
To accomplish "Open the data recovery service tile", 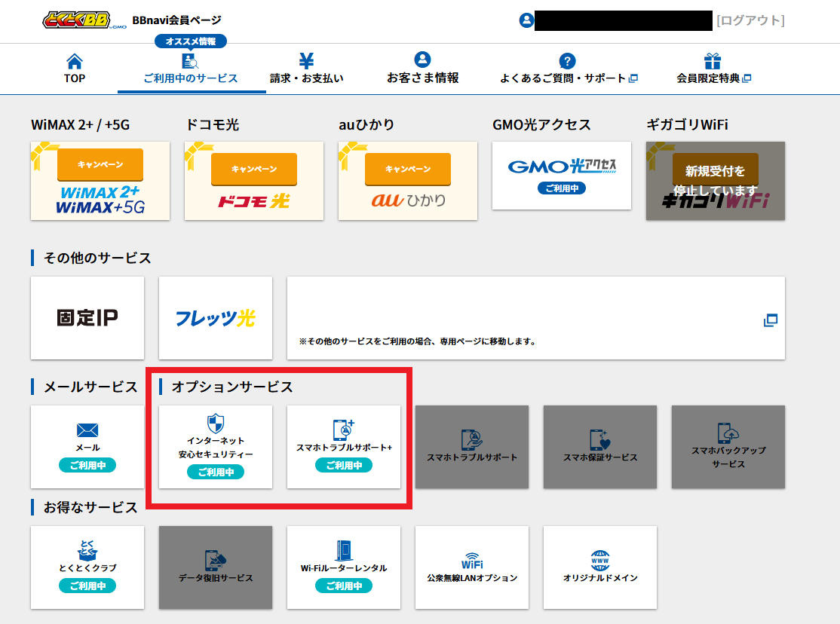I will click(x=216, y=567).
